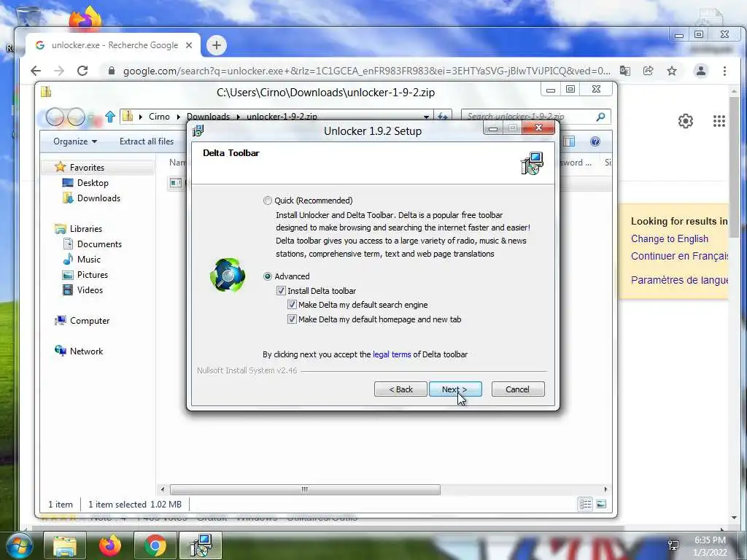
Task: Close the unlocker.exe Recherche Google tab
Action: tap(189, 45)
